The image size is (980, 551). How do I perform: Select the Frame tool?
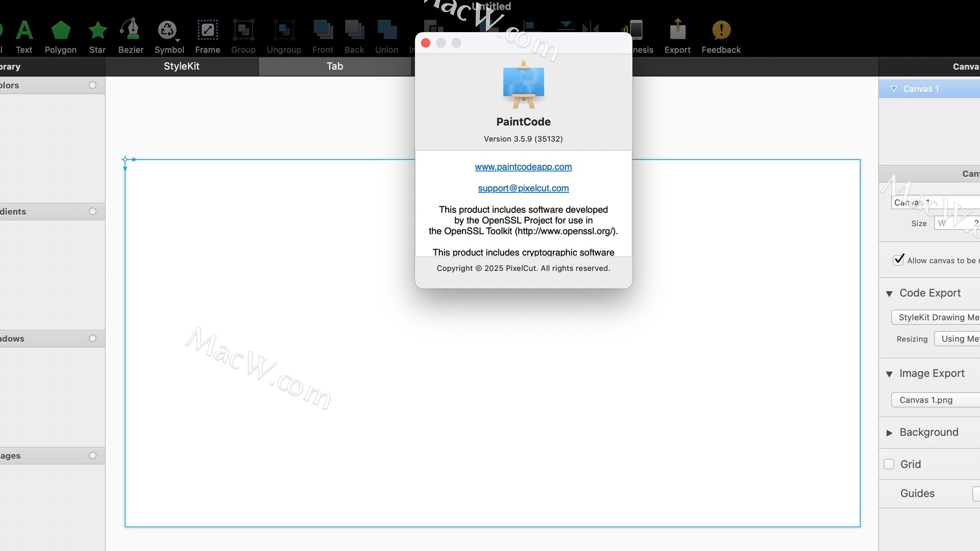pyautogui.click(x=207, y=37)
